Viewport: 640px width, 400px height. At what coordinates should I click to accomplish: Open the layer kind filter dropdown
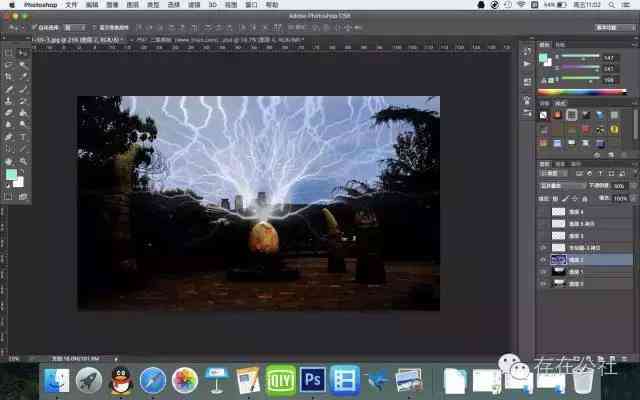(553, 173)
